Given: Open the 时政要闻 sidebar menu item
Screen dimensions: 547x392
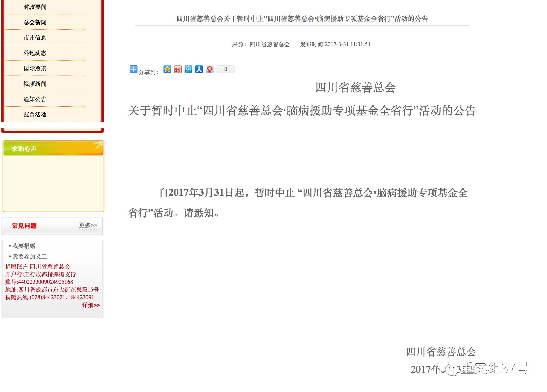Looking at the screenshot, I should [x=35, y=7].
